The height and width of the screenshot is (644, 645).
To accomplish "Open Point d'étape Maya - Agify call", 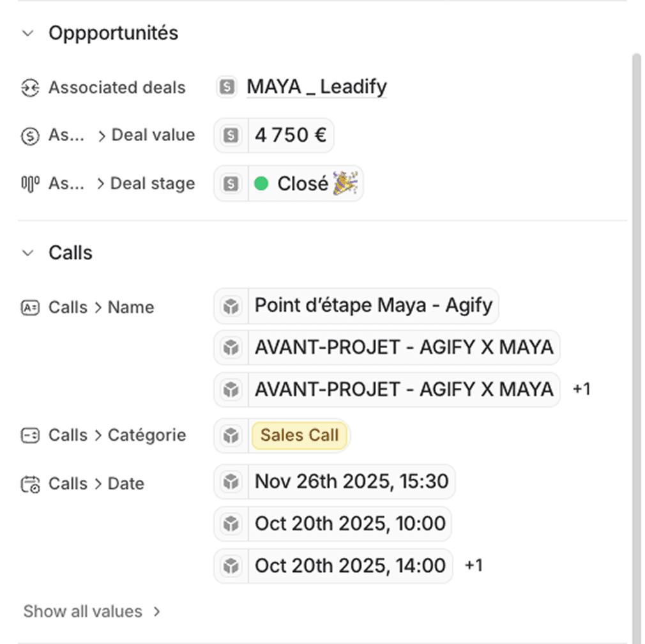I will click(x=373, y=305).
